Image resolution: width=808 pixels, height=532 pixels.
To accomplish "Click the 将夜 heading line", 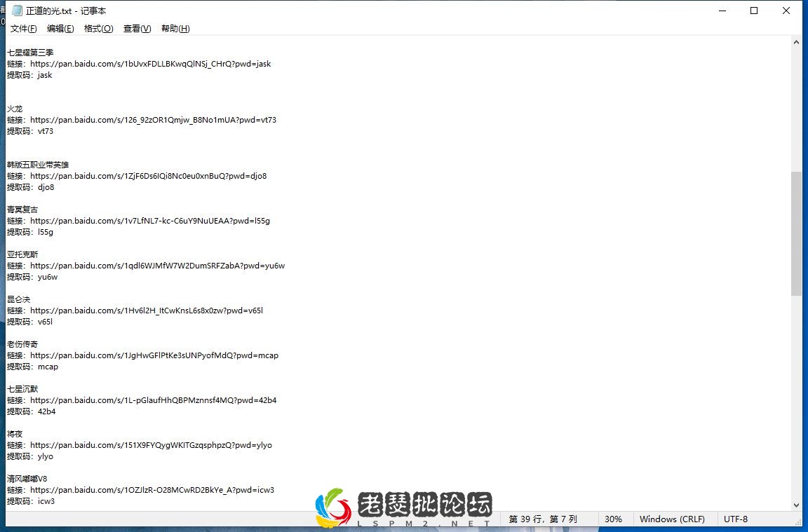I will coord(15,434).
